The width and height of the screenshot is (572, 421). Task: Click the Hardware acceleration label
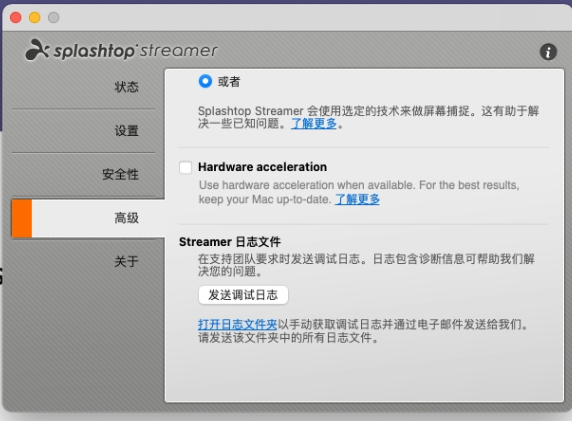tap(262, 167)
